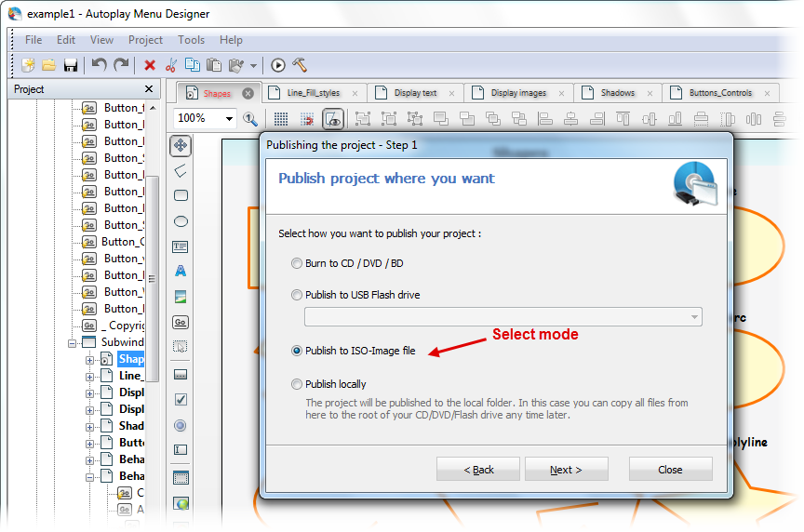
Task: Switch to the Display text tab
Action: click(415, 93)
